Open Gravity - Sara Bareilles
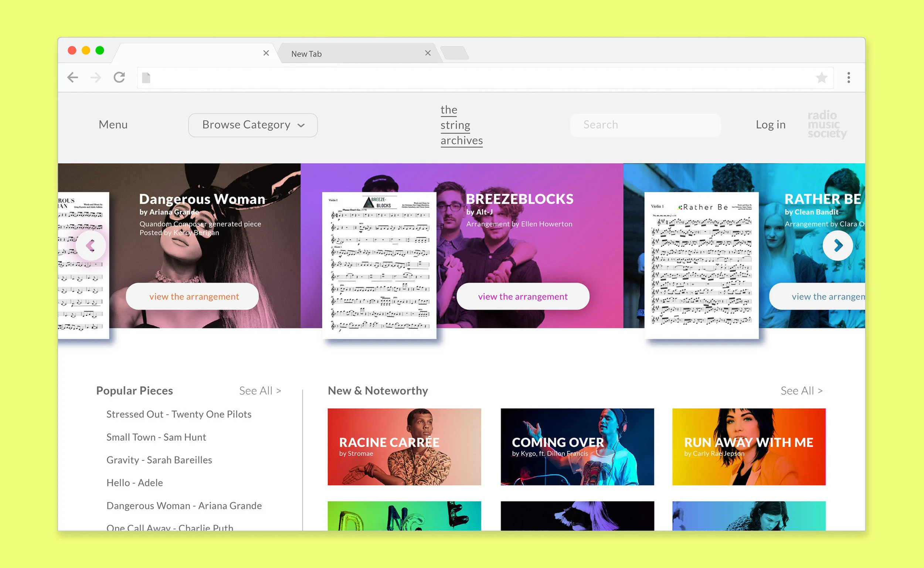Image resolution: width=924 pixels, height=568 pixels. pyautogui.click(x=159, y=460)
